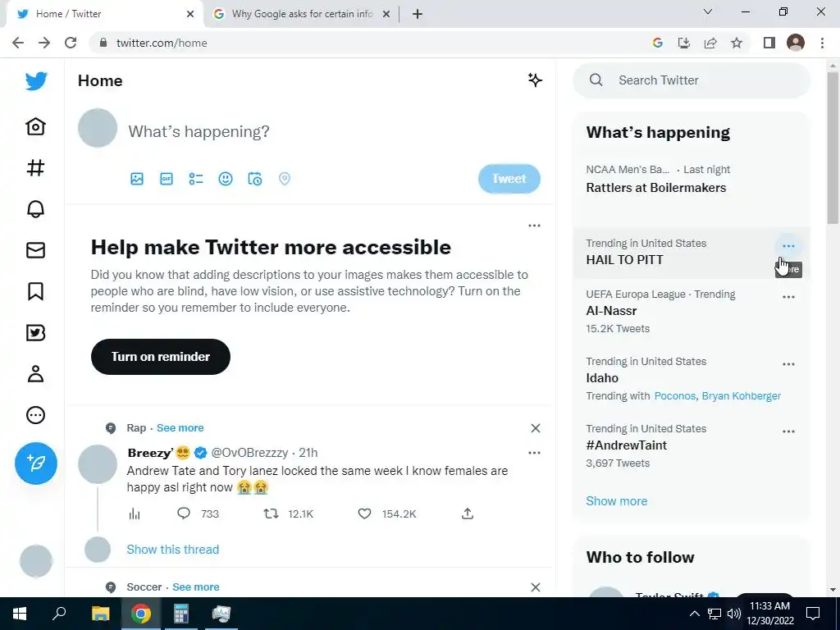Open Chrome three-dot menu

tap(822, 43)
